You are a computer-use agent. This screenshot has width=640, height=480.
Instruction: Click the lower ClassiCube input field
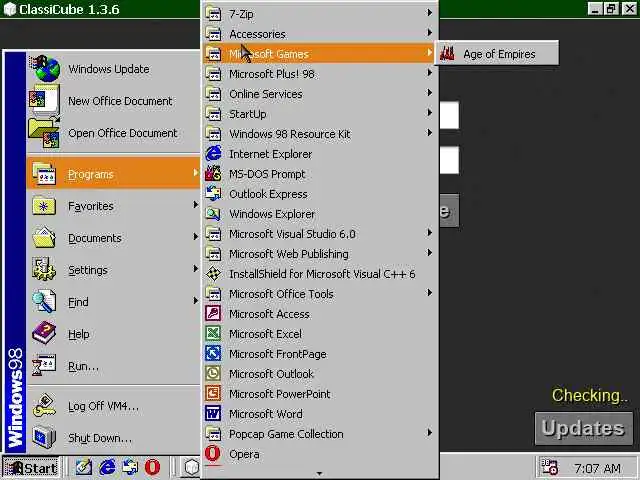click(x=449, y=160)
